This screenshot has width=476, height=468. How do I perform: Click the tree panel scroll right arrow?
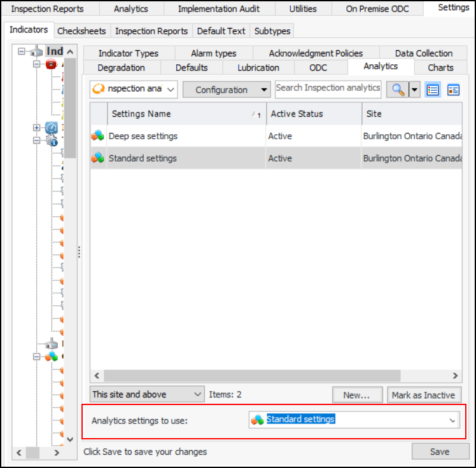click(57, 453)
